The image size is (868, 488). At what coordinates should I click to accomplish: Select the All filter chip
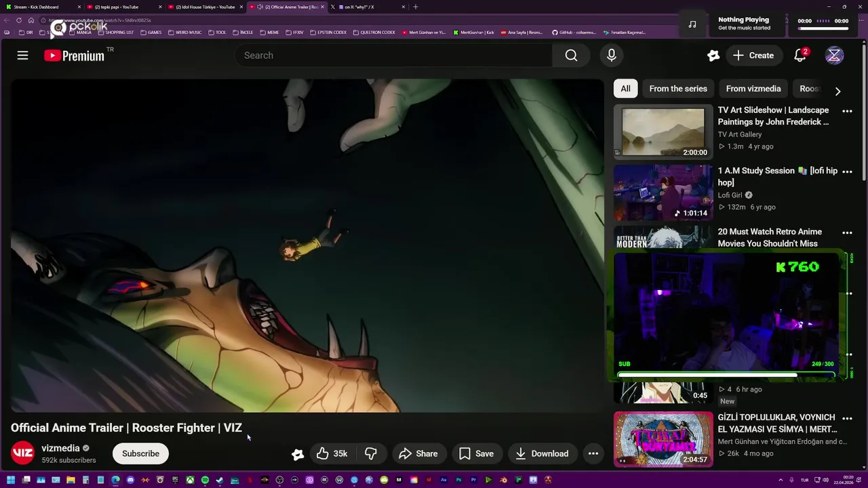pyautogui.click(x=625, y=89)
